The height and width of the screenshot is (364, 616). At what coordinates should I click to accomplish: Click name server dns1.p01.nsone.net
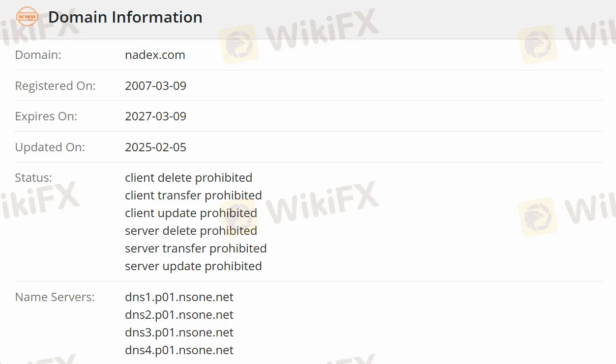pos(179,297)
